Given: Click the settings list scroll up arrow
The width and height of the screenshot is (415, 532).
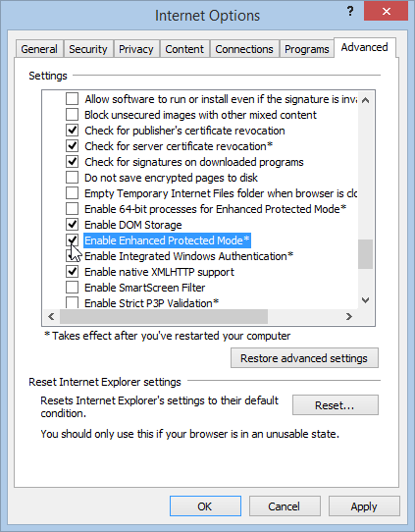Looking at the screenshot, I should pos(365,100).
